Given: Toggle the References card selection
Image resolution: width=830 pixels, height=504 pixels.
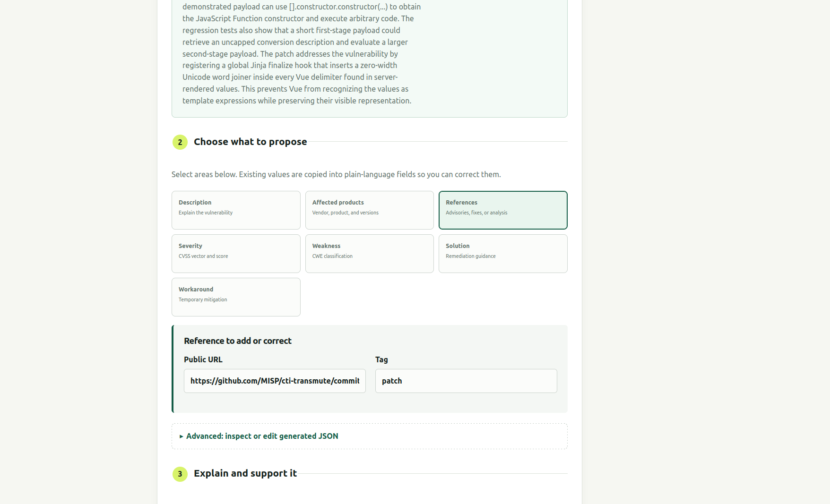Looking at the screenshot, I should click(503, 210).
